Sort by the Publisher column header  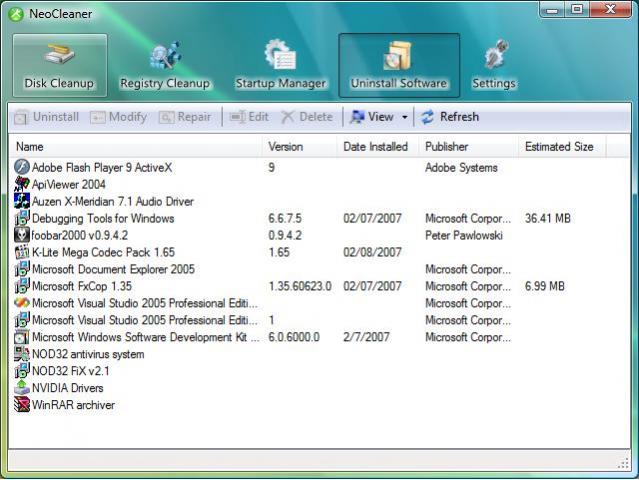pyautogui.click(x=466, y=147)
